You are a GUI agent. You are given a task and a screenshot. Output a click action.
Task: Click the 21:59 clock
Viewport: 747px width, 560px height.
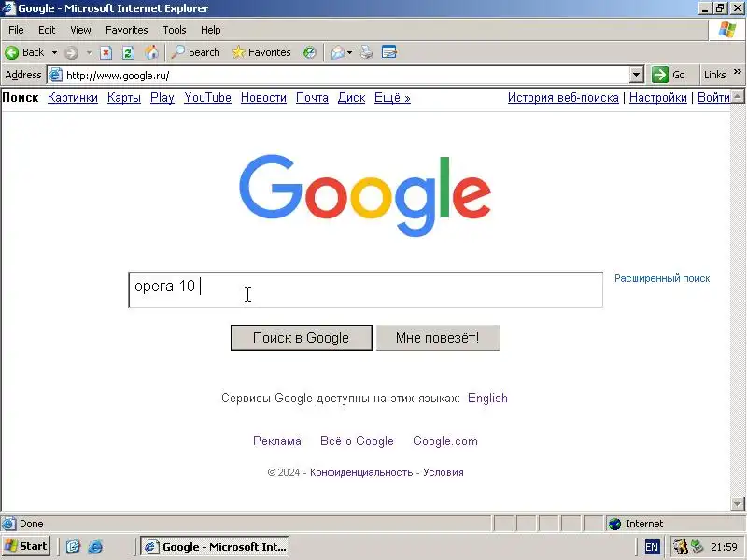[x=724, y=547]
